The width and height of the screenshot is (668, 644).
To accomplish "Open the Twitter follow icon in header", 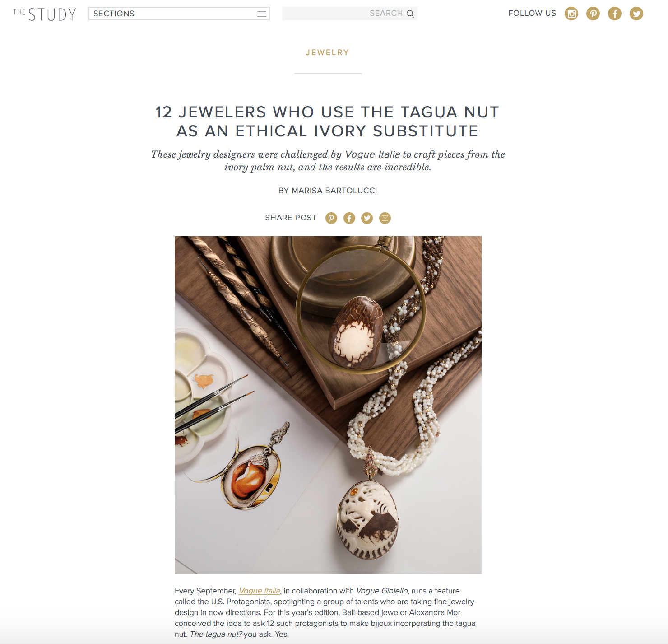I will [x=636, y=14].
